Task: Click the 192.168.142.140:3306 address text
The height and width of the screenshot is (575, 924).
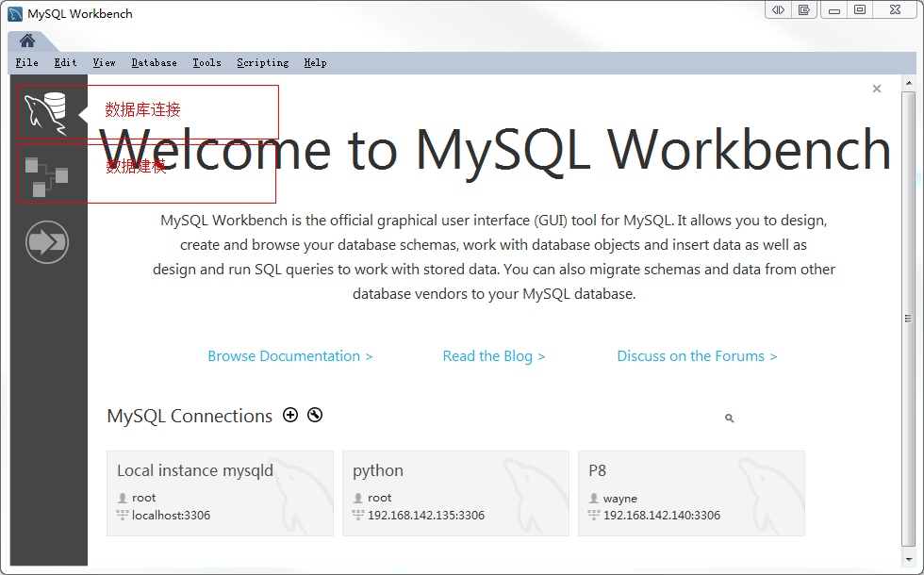Action: point(662,516)
